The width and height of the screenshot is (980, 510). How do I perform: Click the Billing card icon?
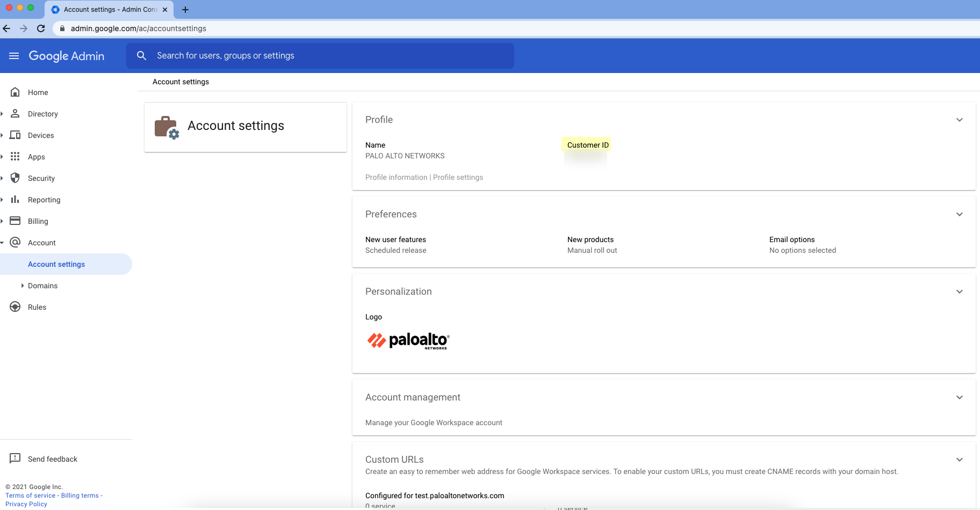pos(15,221)
